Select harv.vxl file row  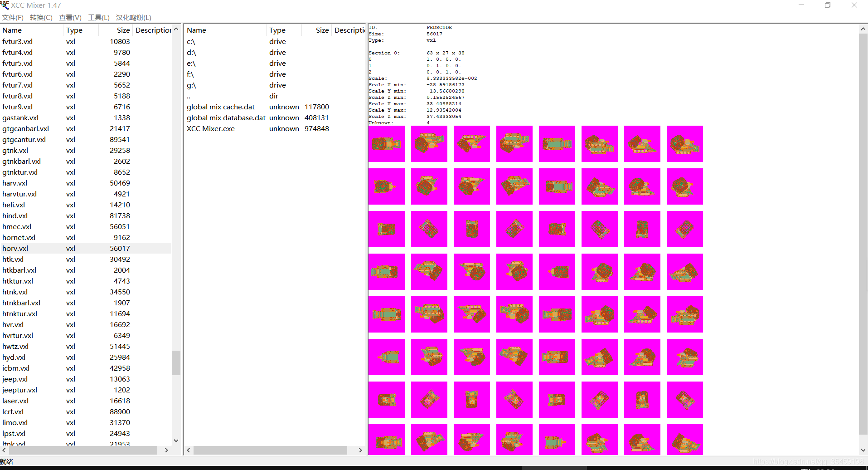pos(86,183)
